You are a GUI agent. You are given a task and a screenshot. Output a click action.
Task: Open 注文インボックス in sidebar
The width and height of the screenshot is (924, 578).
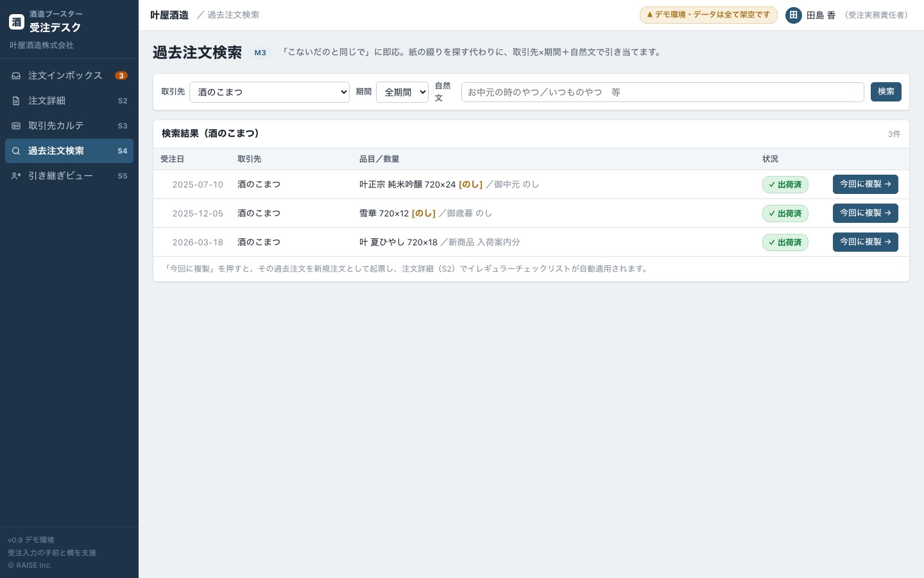tap(69, 76)
